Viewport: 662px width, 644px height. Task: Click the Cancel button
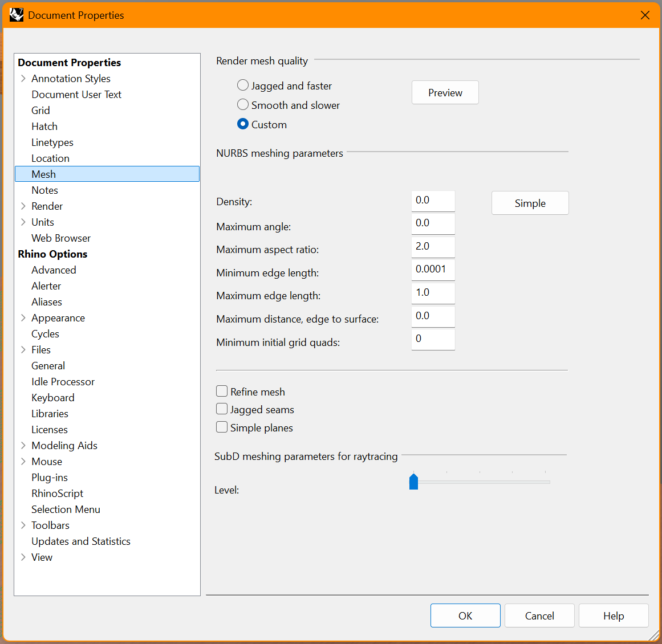coord(539,616)
